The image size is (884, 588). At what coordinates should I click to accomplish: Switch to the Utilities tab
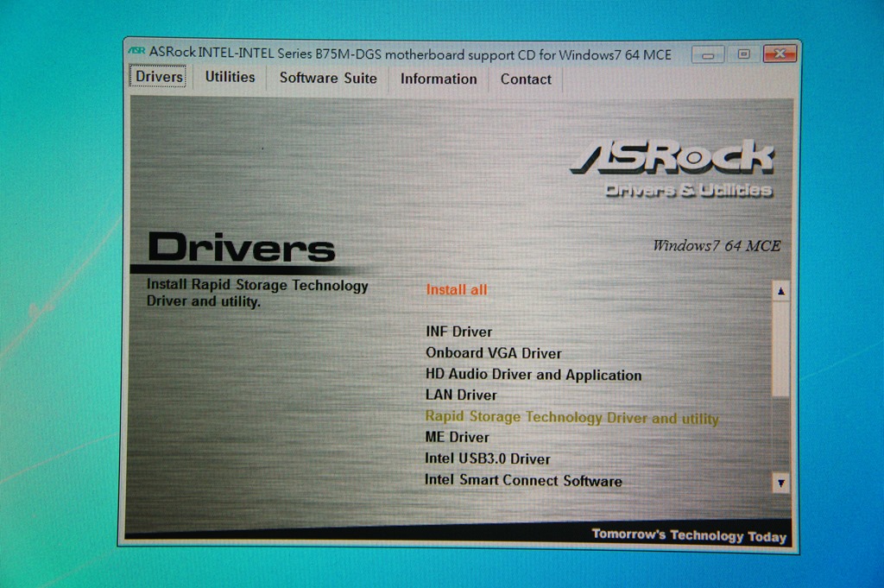230,77
